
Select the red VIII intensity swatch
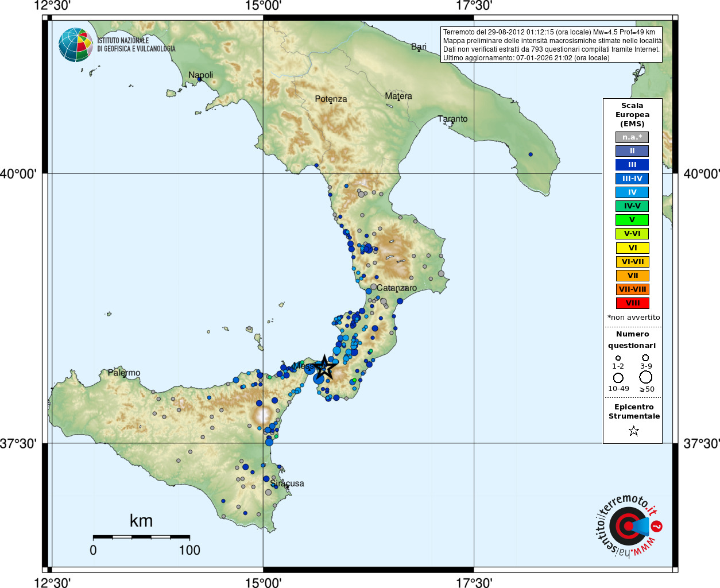pyautogui.click(x=632, y=303)
